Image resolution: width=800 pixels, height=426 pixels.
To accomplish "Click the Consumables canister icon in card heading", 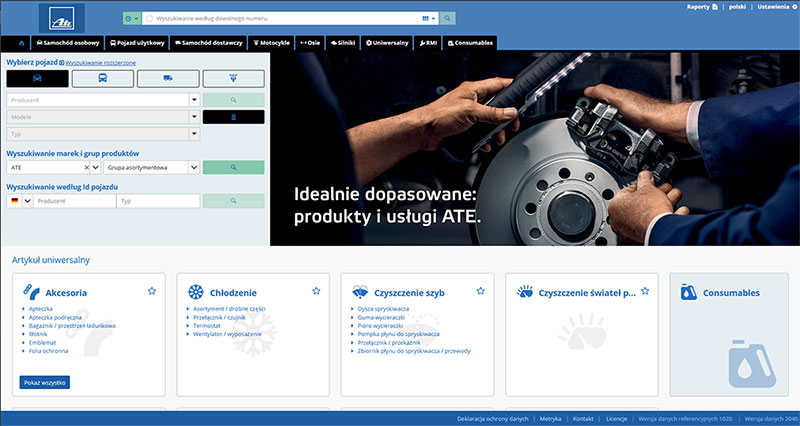I will [x=689, y=292].
